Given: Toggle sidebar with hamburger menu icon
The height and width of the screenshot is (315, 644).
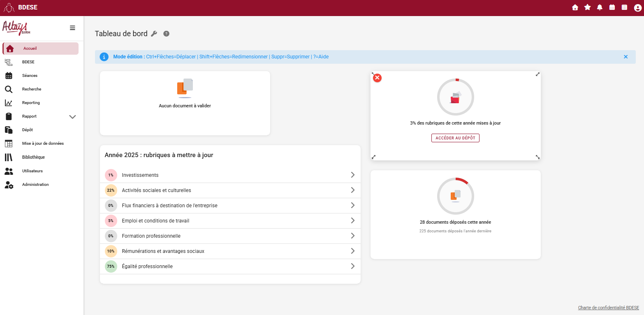Looking at the screenshot, I should (x=72, y=28).
